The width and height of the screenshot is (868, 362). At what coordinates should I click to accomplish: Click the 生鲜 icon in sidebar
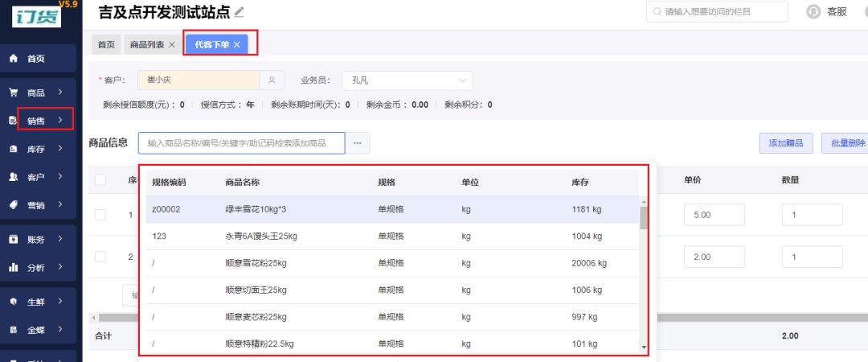[x=14, y=302]
